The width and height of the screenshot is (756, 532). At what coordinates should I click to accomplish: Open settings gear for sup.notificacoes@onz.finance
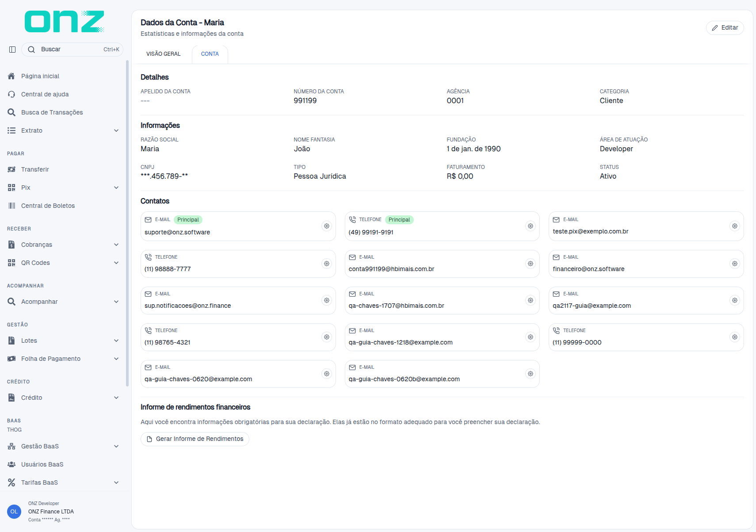click(327, 300)
